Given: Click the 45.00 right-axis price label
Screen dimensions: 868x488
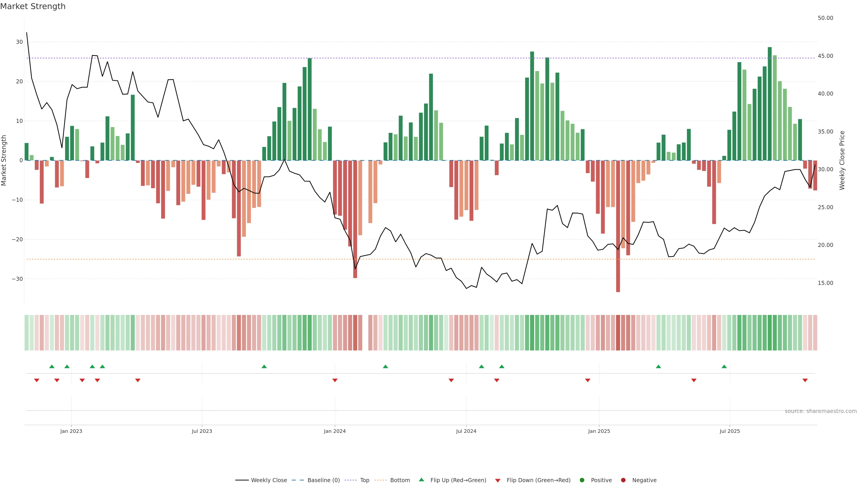Looking at the screenshot, I should (825, 56).
